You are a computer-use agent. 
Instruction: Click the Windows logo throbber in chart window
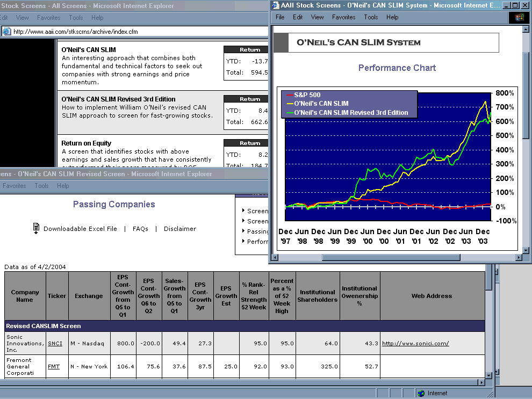[519, 17]
